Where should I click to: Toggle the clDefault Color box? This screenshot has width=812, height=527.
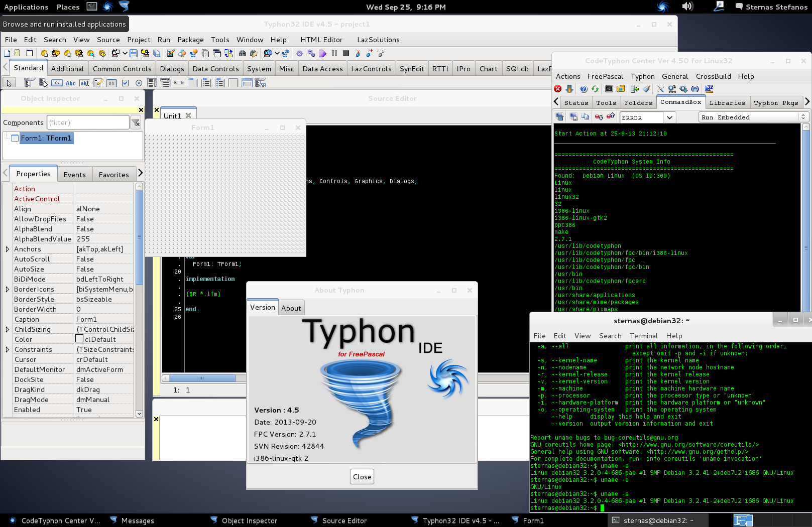(79, 339)
